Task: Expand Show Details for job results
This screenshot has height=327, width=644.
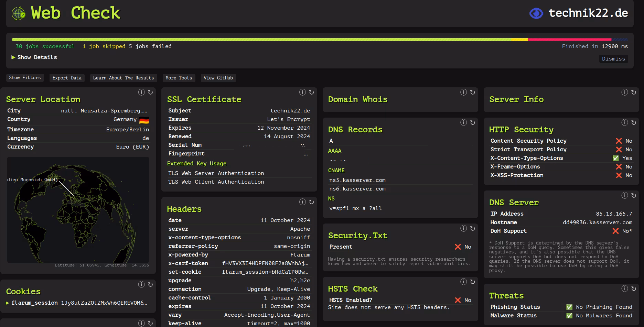Action: [34, 57]
